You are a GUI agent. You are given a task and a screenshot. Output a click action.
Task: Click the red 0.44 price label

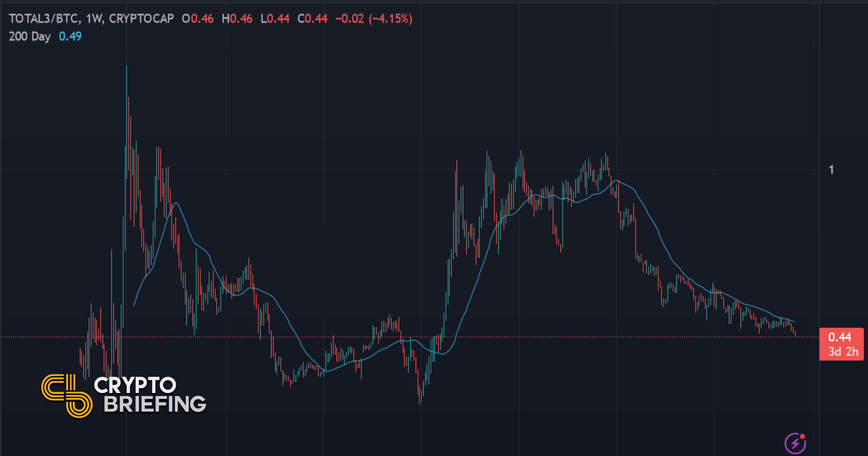pyautogui.click(x=839, y=337)
